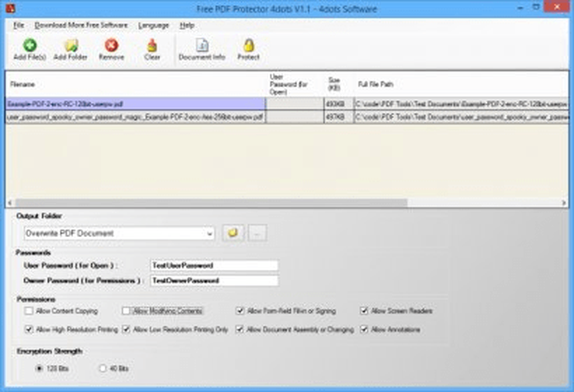
Task: Click full path cell of the user_password_spooky row
Action: coord(461,117)
